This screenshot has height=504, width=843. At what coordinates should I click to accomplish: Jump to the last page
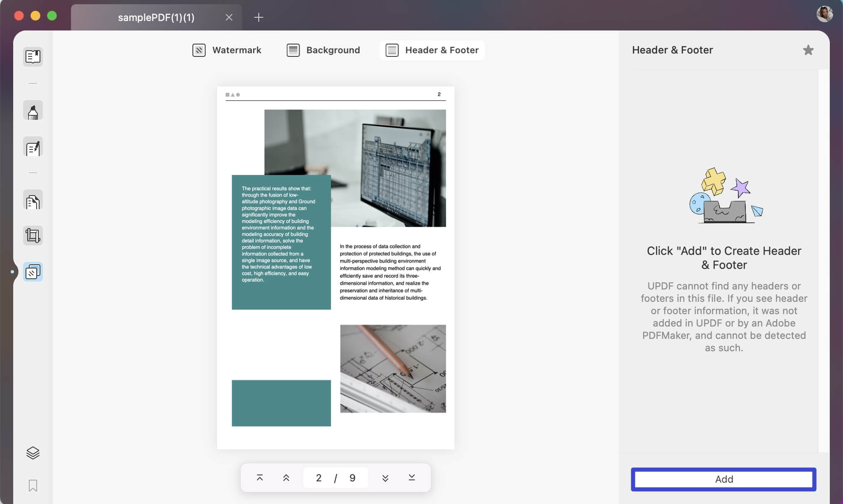[x=411, y=477]
